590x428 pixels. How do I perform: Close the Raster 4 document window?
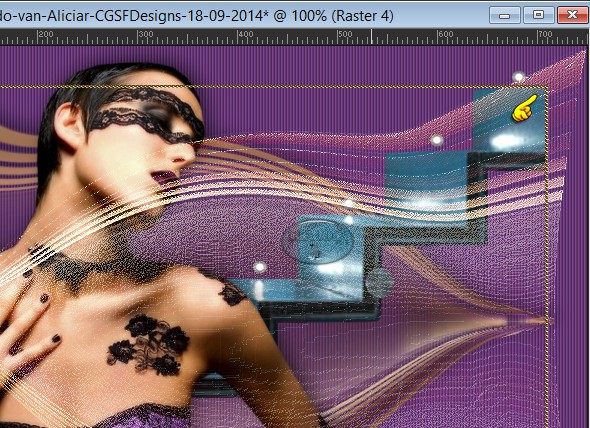click(572, 15)
